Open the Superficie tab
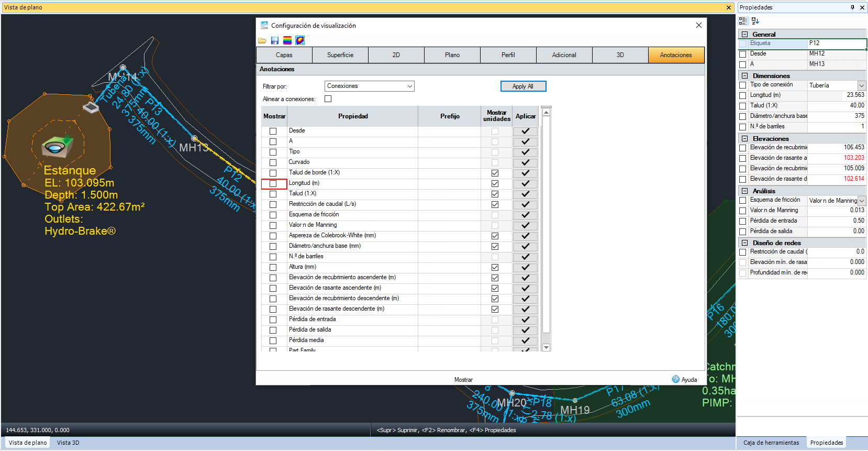Image resolution: width=868 pixels, height=451 pixels. click(340, 55)
